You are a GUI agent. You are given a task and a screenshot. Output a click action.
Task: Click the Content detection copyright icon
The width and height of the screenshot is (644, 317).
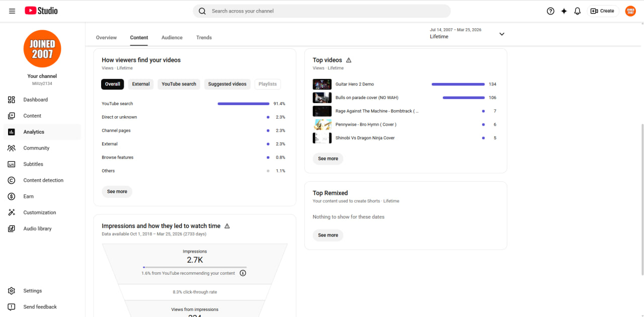[12, 180]
